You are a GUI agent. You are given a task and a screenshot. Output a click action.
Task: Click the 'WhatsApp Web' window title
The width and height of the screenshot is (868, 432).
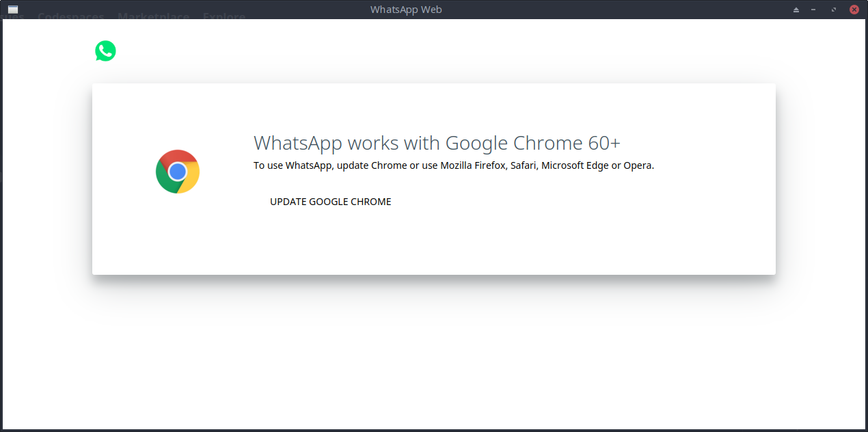(x=405, y=10)
